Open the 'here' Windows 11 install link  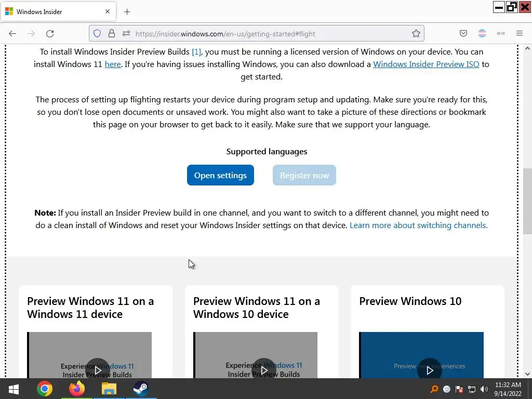(113, 64)
